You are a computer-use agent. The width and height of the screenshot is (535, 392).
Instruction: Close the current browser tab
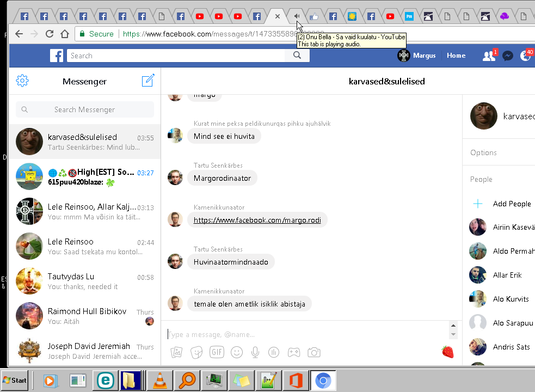pyautogui.click(x=278, y=16)
